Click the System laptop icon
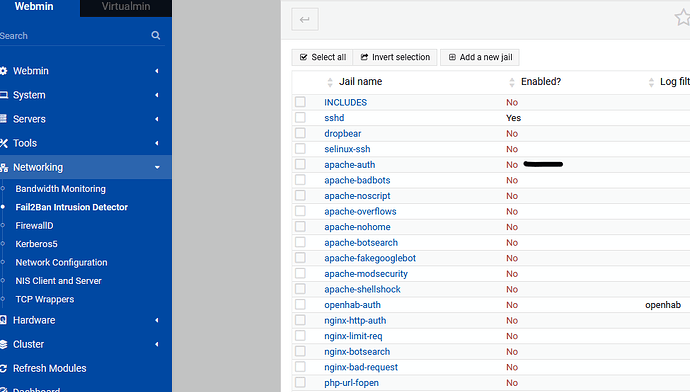 (x=4, y=95)
